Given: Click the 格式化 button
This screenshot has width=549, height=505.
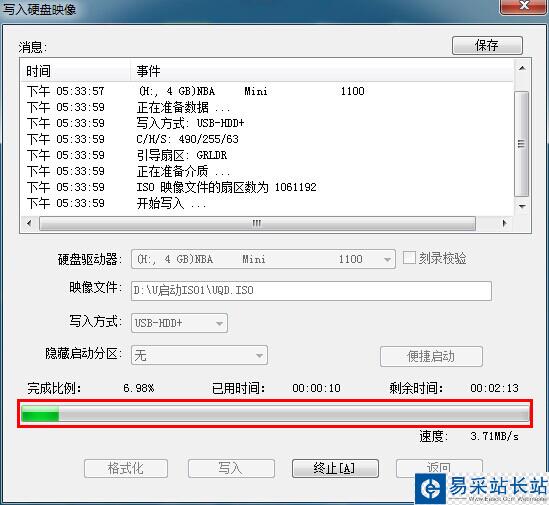Looking at the screenshot, I should pos(126,468).
